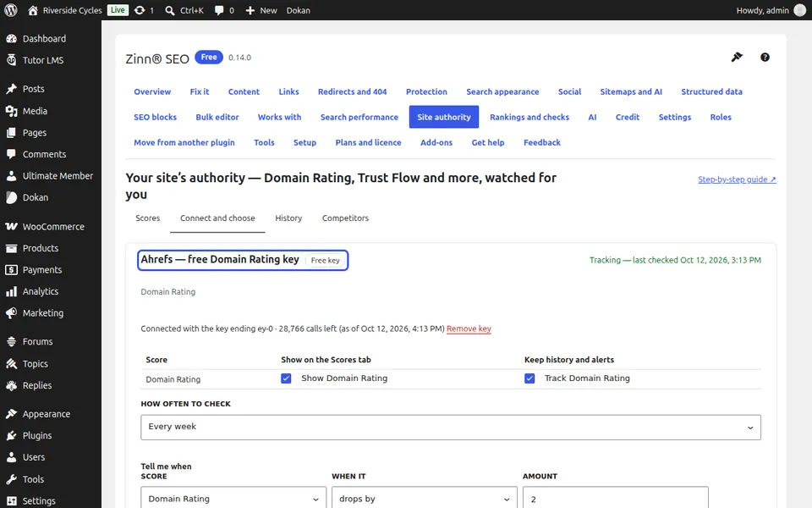
Task: Open the Rankings and checks tab
Action: [x=529, y=117]
